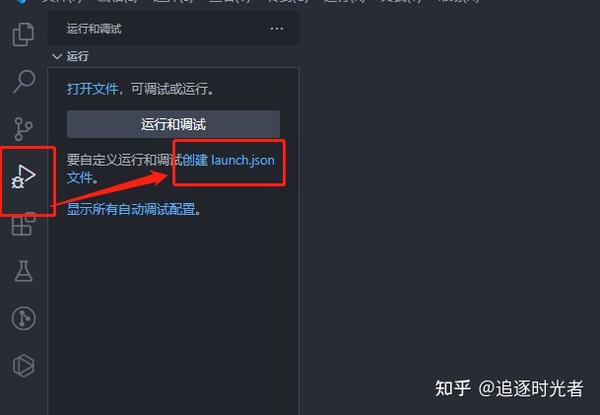600x415 pixels.
Task: Open the 终端(T) menu
Action: click(x=401, y=1)
